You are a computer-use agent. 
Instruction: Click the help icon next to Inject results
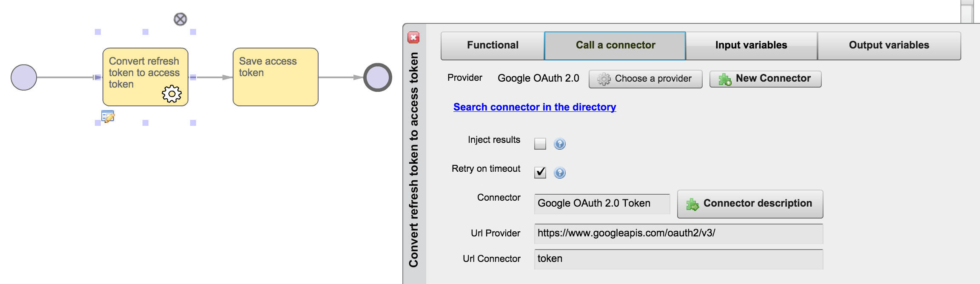point(560,144)
